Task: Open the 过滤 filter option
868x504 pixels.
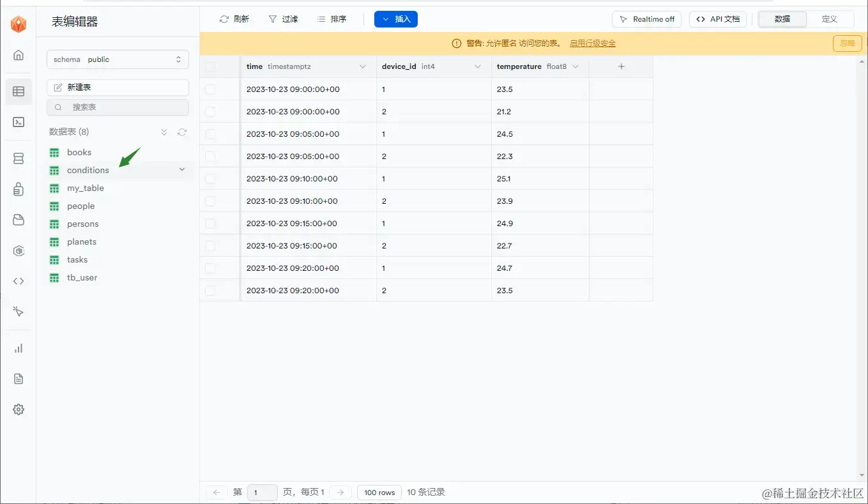Action: point(283,19)
